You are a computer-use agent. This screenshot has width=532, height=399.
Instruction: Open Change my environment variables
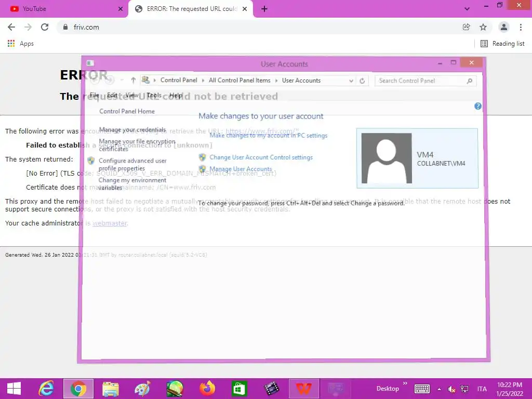pos(132,183)
